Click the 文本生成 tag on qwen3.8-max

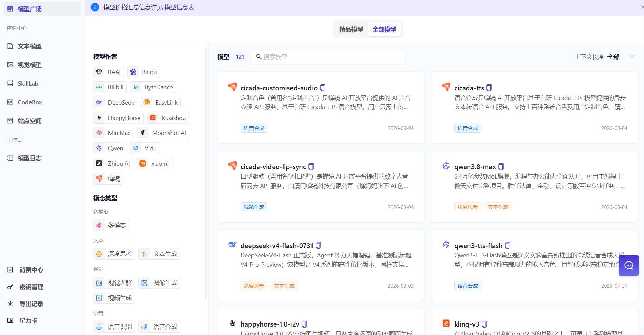[x=498, y=207]
